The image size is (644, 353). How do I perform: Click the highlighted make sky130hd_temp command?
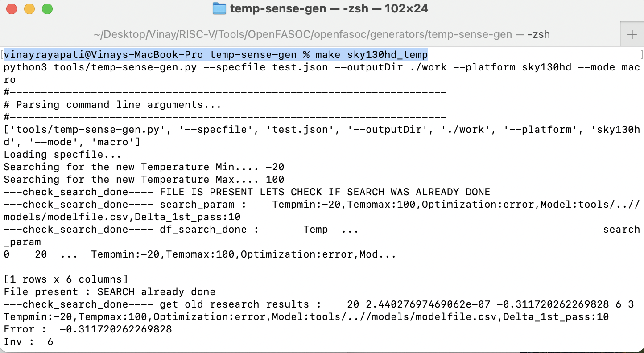[x=371, y=54]
